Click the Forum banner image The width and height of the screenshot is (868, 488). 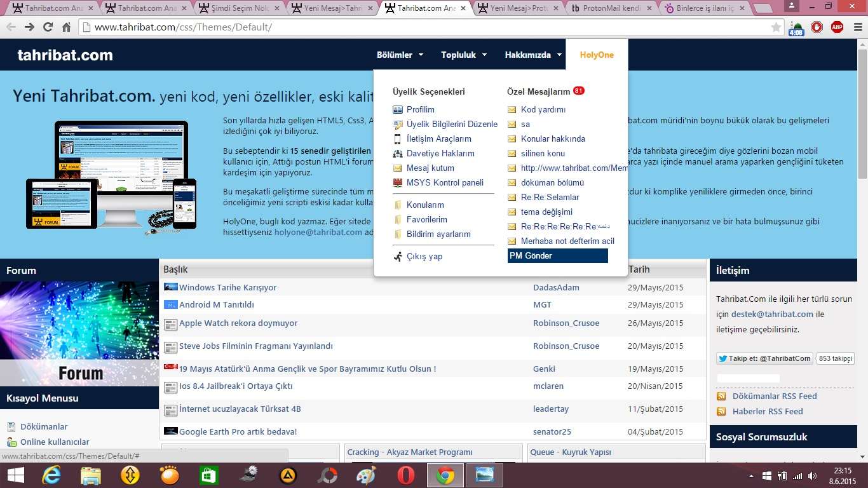(79, 334)
